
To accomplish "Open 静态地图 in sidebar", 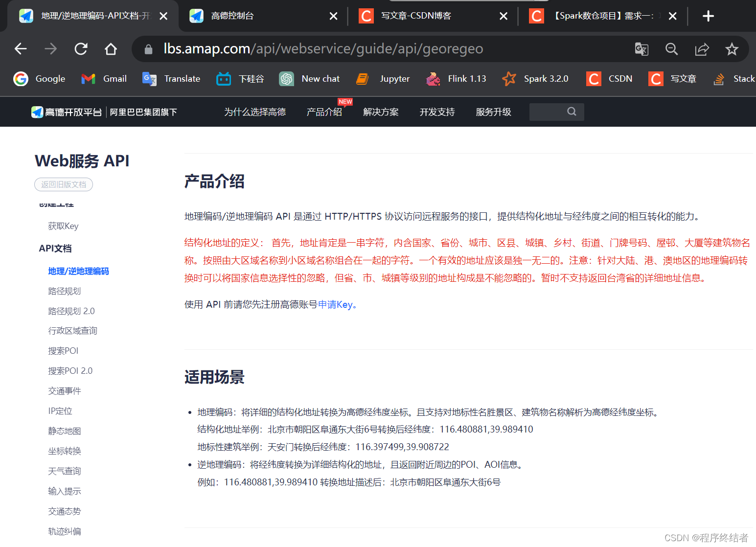I will coord(64,431).
